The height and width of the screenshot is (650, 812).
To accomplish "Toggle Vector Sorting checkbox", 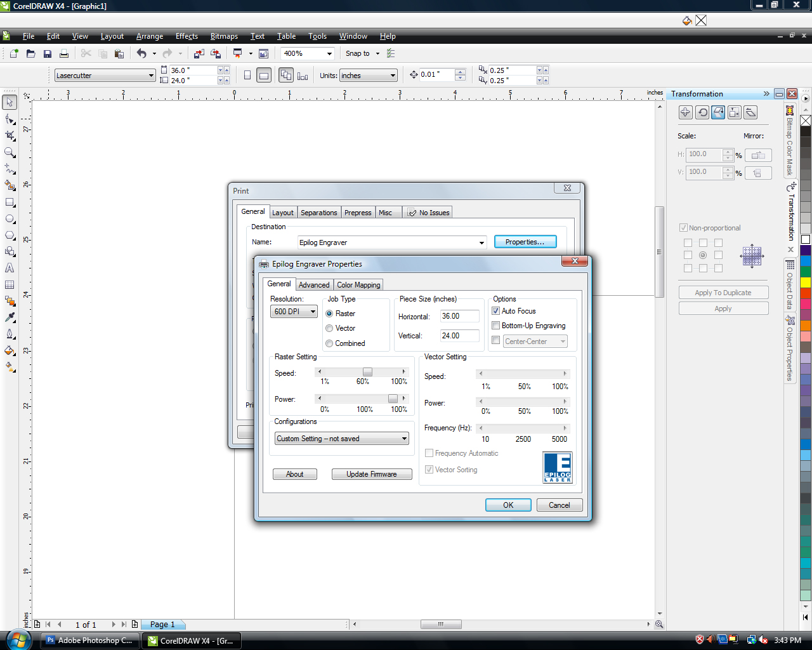I will 429,470.
